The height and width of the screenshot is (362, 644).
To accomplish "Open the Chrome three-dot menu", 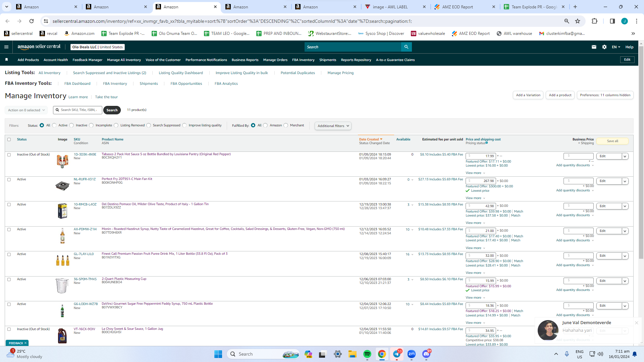I will tap(637, 21).
